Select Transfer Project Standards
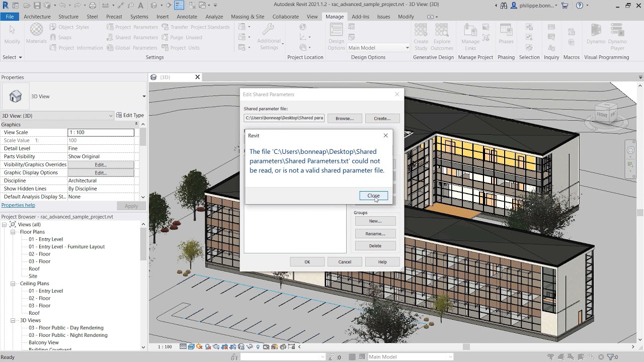The height and width of the screenshot is (362, 644). 196,27
